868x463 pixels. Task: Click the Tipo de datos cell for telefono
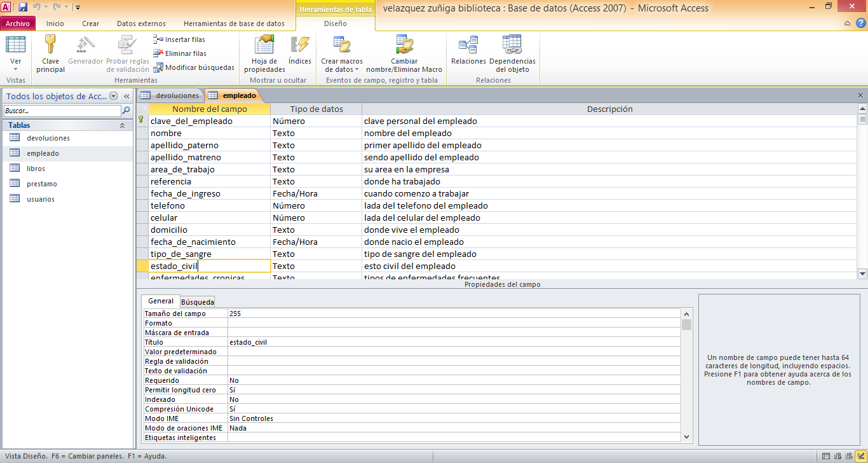pos(316,205)
